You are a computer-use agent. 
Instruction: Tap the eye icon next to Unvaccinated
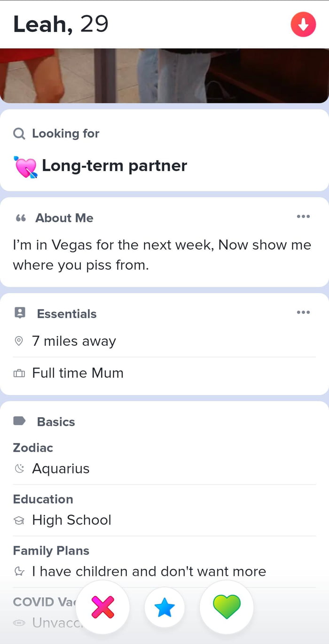point(19,623)
